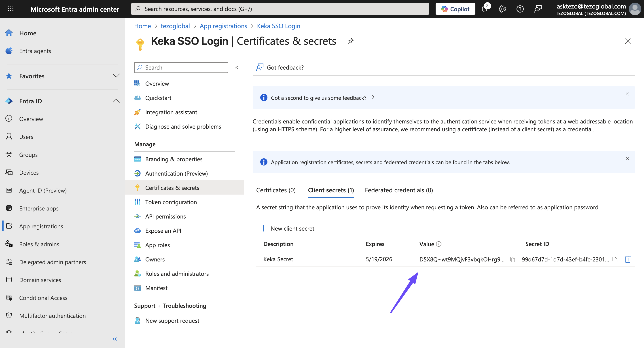The height and width of the screenshot is (348, 644).
Task: Collapse the Entra ID section
Action: click(x=116, y=101)
